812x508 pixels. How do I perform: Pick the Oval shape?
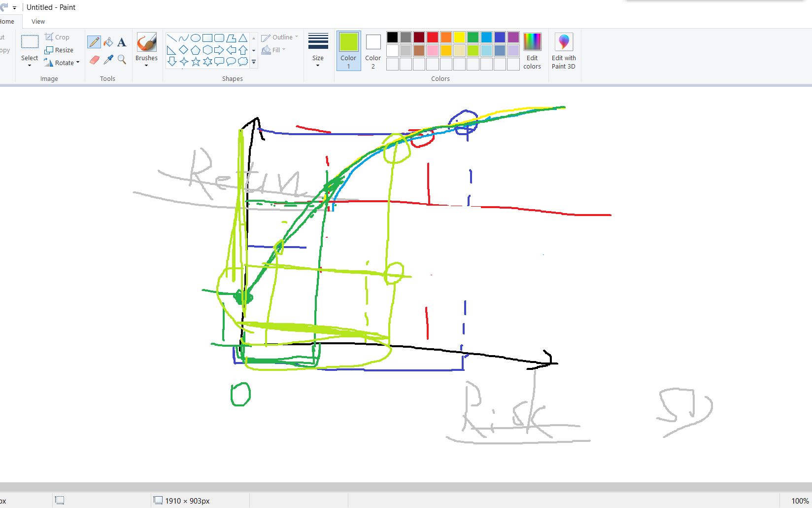[196, 38]
